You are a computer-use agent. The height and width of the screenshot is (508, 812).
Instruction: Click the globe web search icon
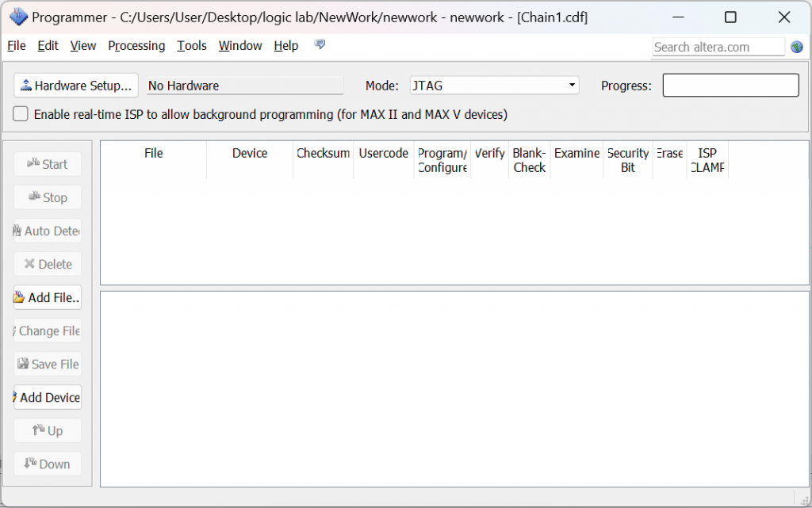pos(797,47)
